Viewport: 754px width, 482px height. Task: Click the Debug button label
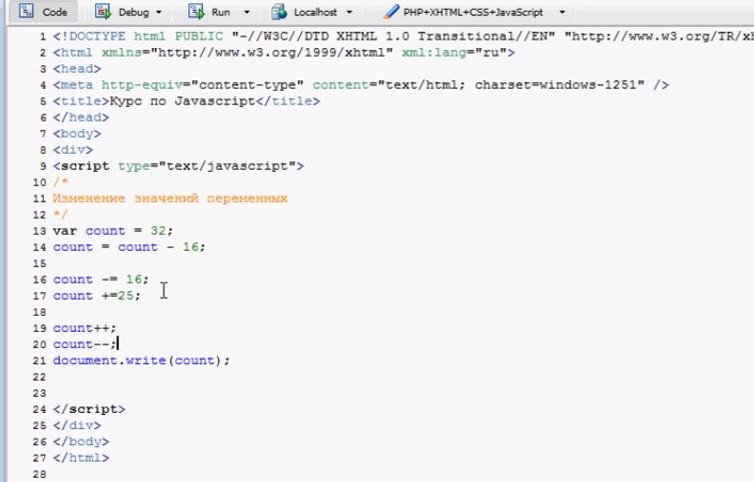(134, 13)
